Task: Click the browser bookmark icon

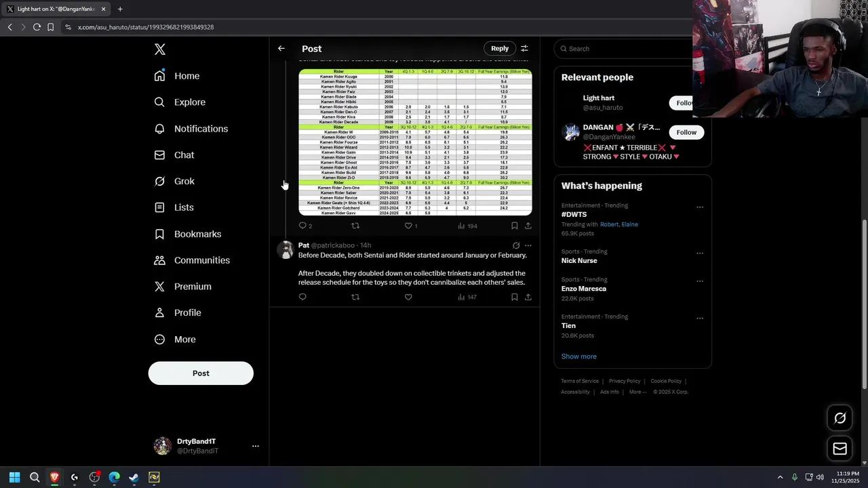Action: pos(50,27)
